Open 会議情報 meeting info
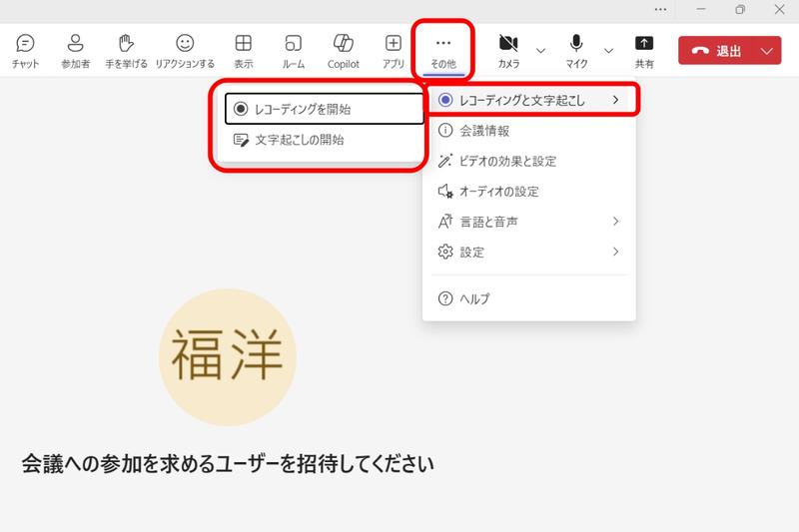Image resolution: width=799 pixels, height=532 pixels. [x=529, y=131]
